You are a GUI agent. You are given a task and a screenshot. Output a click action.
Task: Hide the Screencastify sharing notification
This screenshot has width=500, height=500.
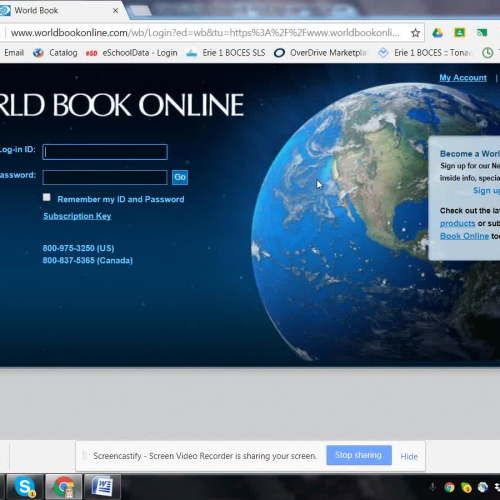point(409,456)
